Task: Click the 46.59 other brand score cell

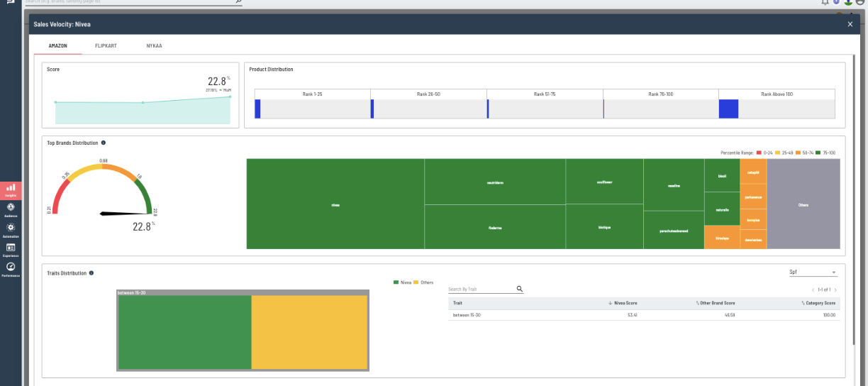Action: point(730,314)
